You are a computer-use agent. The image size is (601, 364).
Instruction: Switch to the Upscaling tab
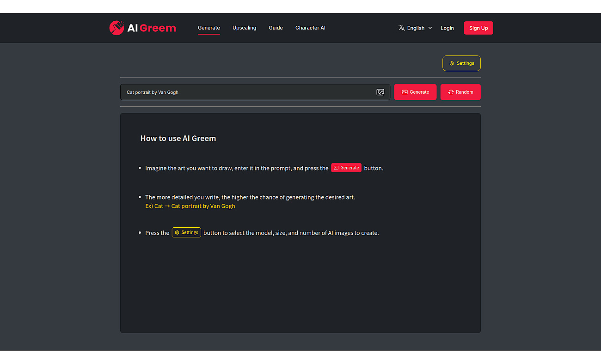[244, 28]
